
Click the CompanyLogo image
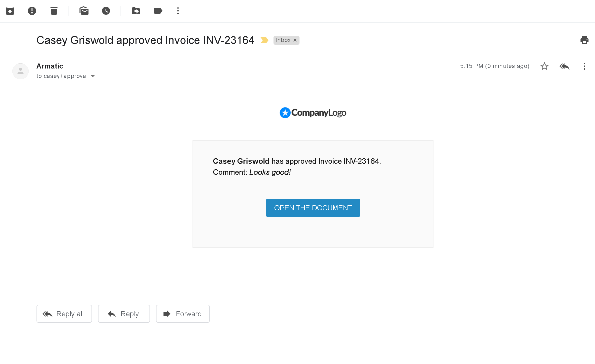pyautogui.click(x=313, y=113)
